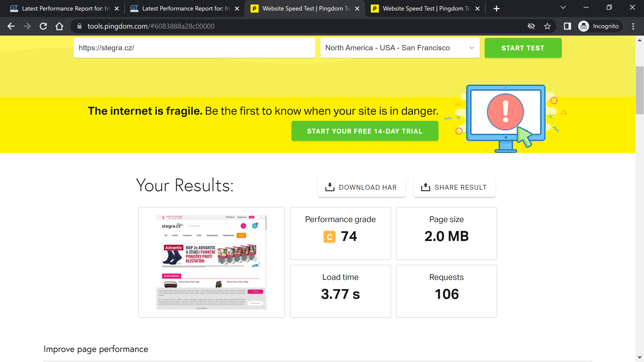Image resolution: width=644 pixels, height=362 pixels.
Task: Open Chrome three-dot menu
Action: [x=633, y=26]
